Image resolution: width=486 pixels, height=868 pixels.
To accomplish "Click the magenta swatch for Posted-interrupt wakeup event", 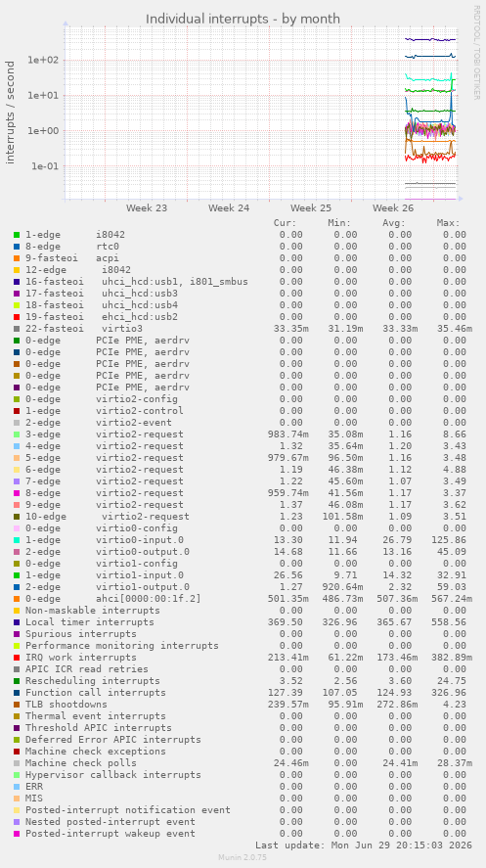I will click(17, 834).
